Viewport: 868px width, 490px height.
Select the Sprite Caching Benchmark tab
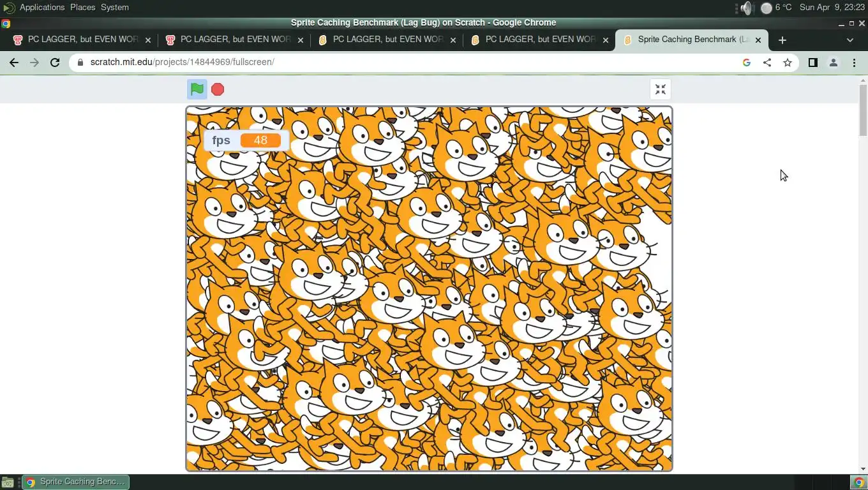click(x=692, y=40)
